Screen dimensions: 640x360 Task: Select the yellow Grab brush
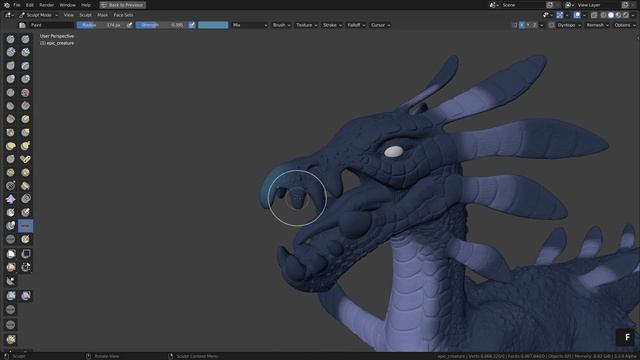tap(25, 133)
